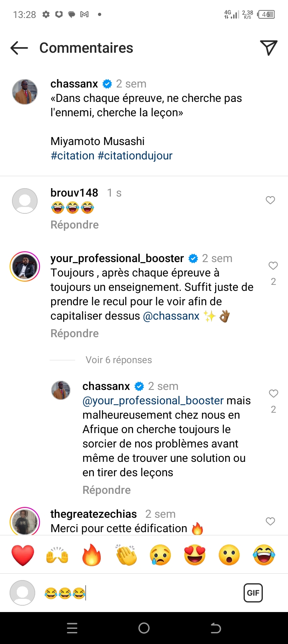Screen dimensions: 288x644
Task: Open the share paper-plane icon
Action: tap(269, 48)
